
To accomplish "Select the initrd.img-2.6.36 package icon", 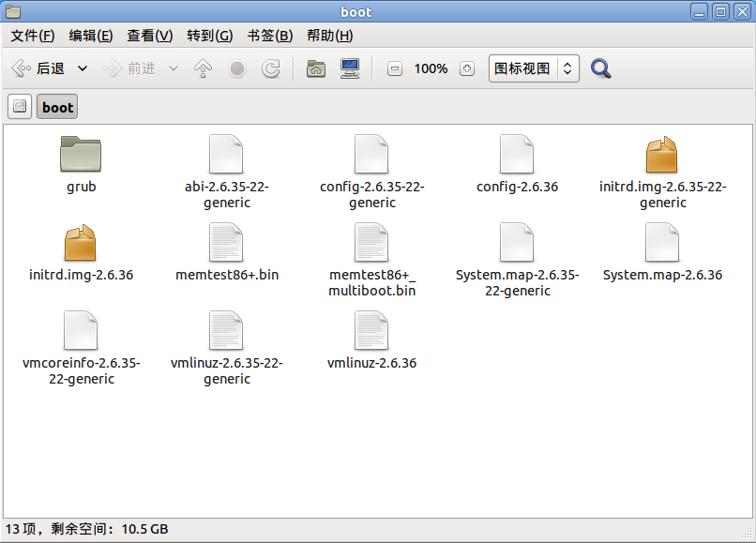I will [81, 243].
